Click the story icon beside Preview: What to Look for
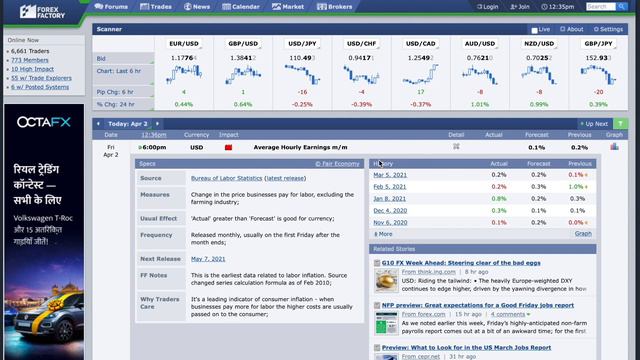The image size is (640, 360). 377,348
